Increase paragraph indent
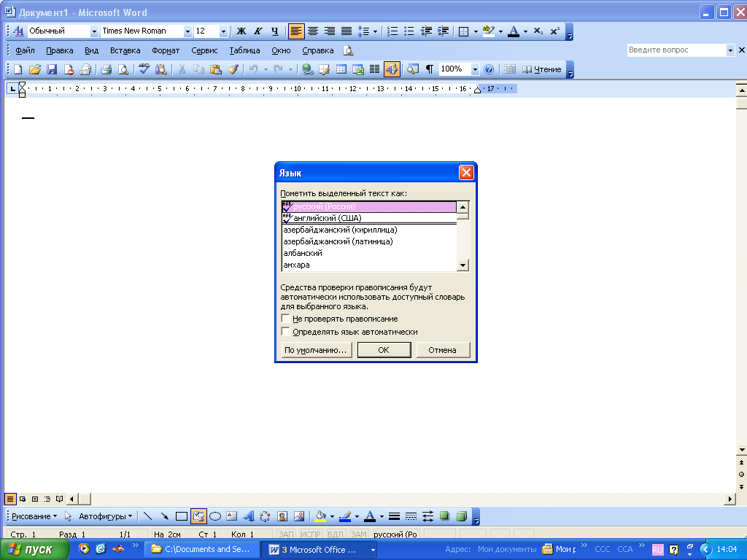 (x=443, y=31)
